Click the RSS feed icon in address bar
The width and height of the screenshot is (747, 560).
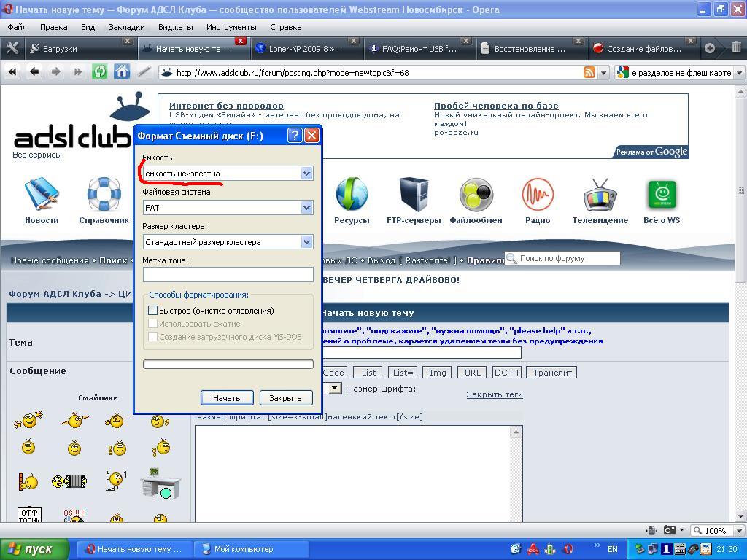tap(589, 72)
